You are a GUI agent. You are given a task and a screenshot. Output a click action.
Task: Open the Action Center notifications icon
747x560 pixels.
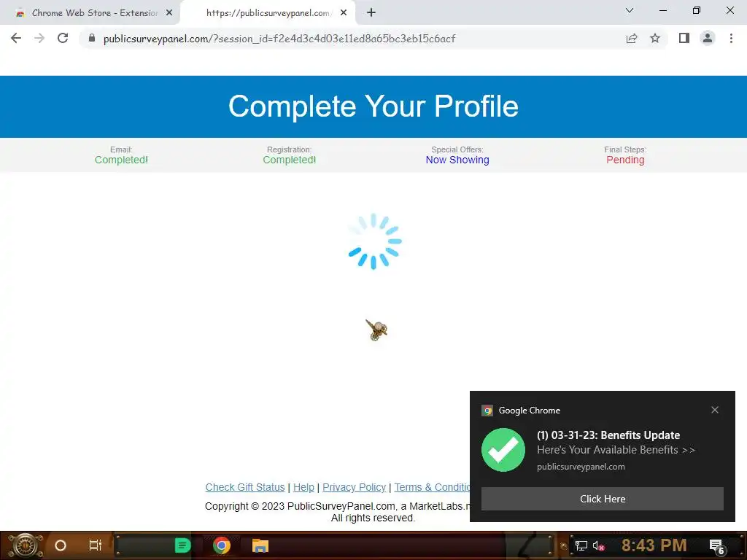(717, 546)
